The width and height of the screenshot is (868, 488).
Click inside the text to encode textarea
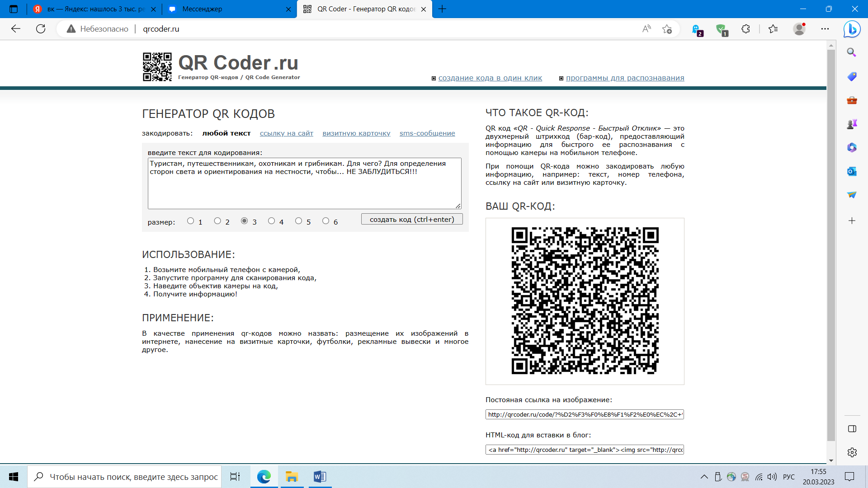304,183
